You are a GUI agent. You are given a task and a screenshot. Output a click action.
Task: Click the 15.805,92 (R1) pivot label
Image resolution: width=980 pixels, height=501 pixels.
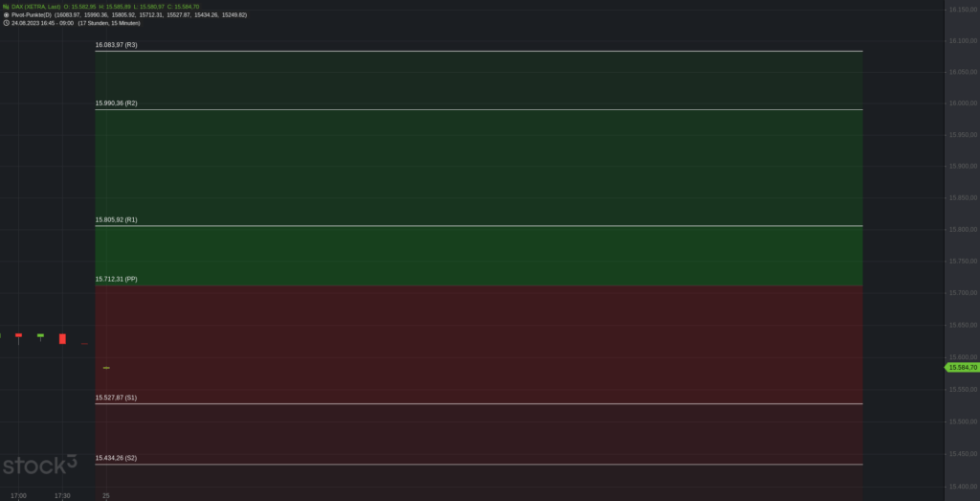(x=116, y=219)
